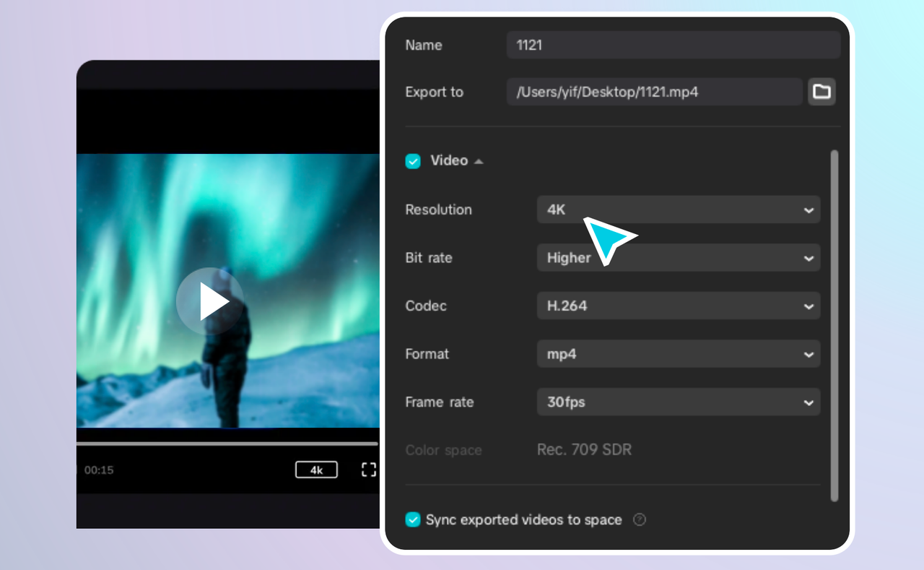
Task: Click the play button on the video preview
Action: click(x=209, y=301)
